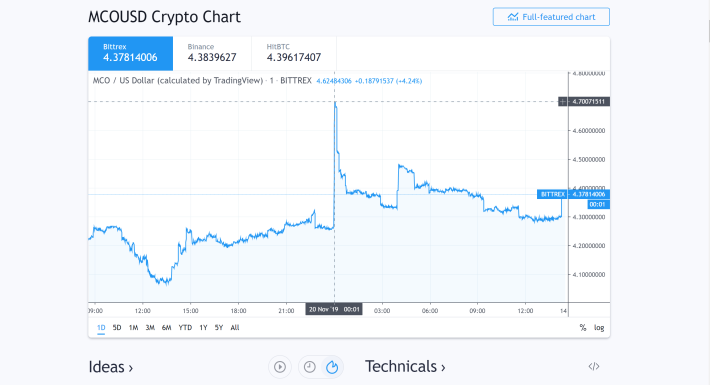Toggle log scale mode
The image size is (710, 385).
pyautogui.click(x=599, y=327)
